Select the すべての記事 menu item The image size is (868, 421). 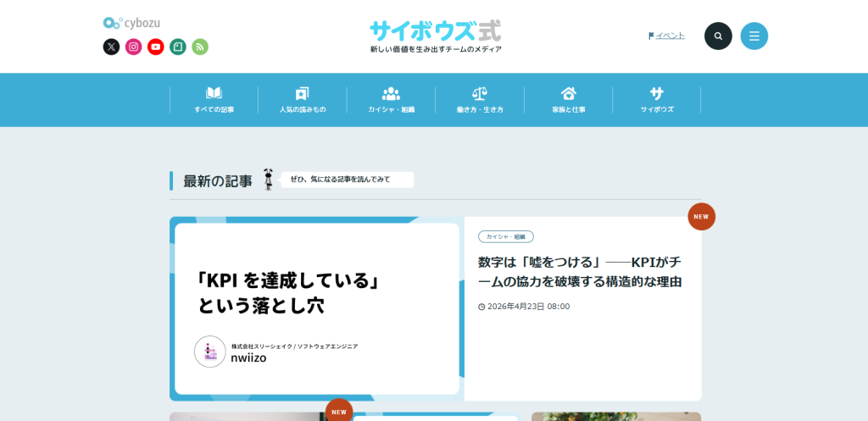pyautogui.click(x=214, y=100)
